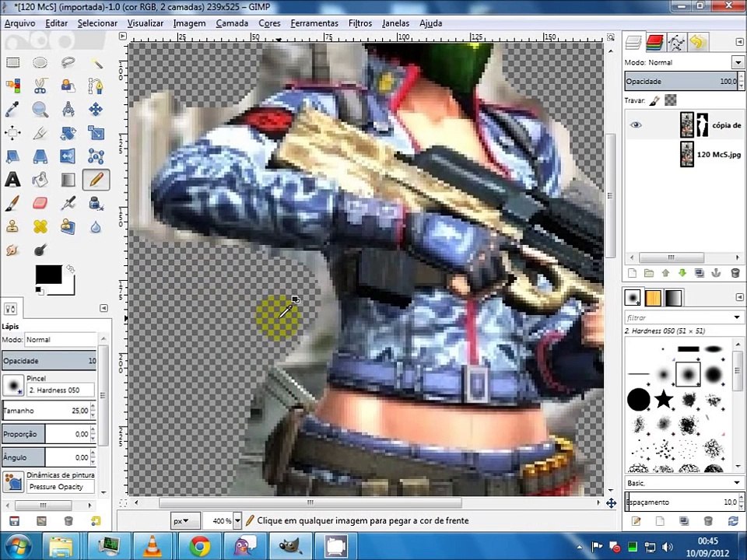
Task: Select the Smudge tool
Action: (13, 250)
